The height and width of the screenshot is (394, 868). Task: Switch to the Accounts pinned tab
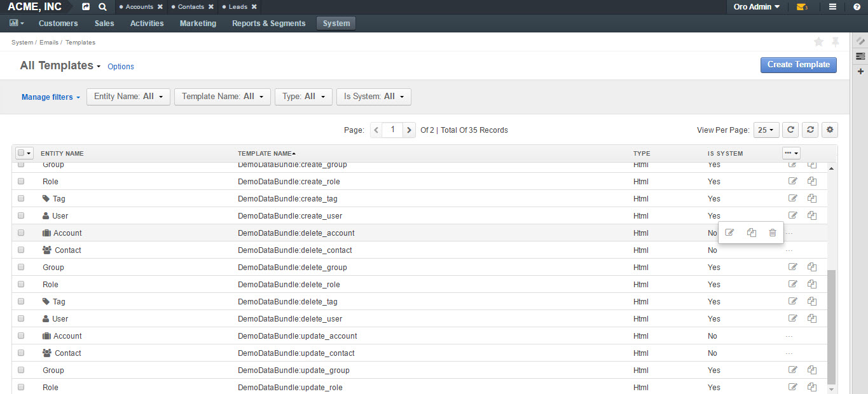pos(139,7)
